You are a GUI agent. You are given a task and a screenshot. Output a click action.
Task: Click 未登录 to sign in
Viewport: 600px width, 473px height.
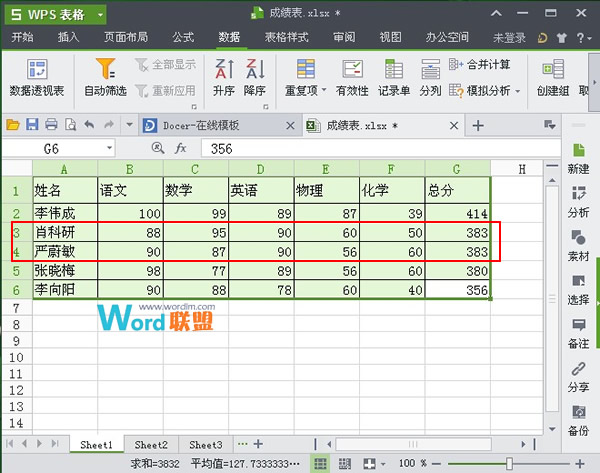(509, 38)
